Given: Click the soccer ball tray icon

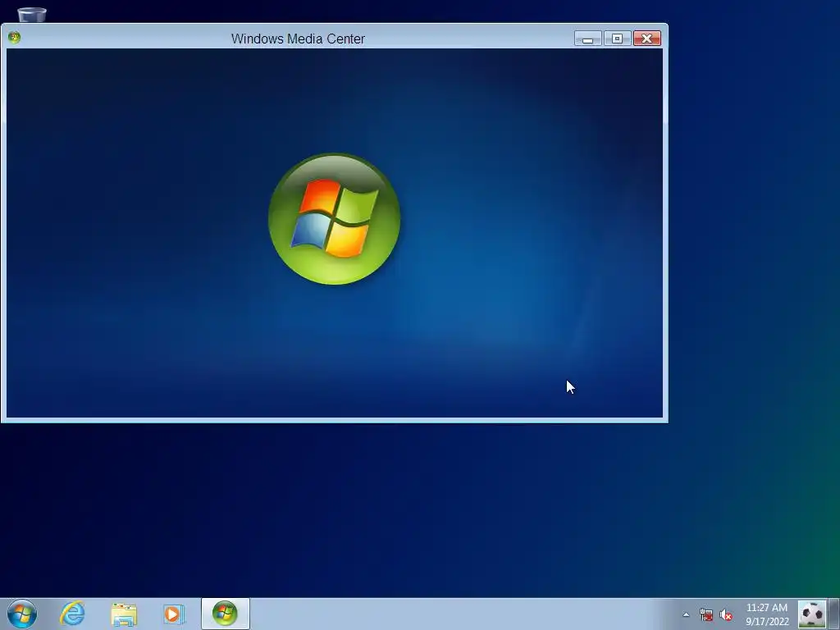Looking at the screenshot, I should 812,614.
